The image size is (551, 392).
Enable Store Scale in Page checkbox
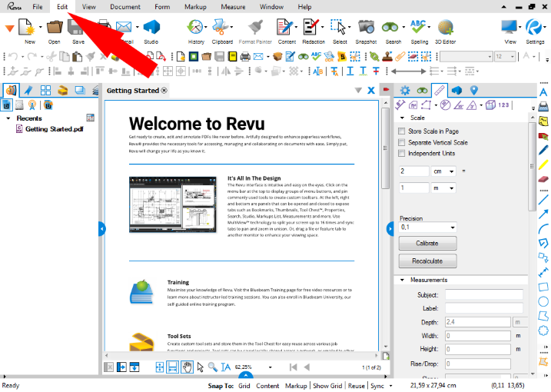pyautogui.click(x=402, y=131)
